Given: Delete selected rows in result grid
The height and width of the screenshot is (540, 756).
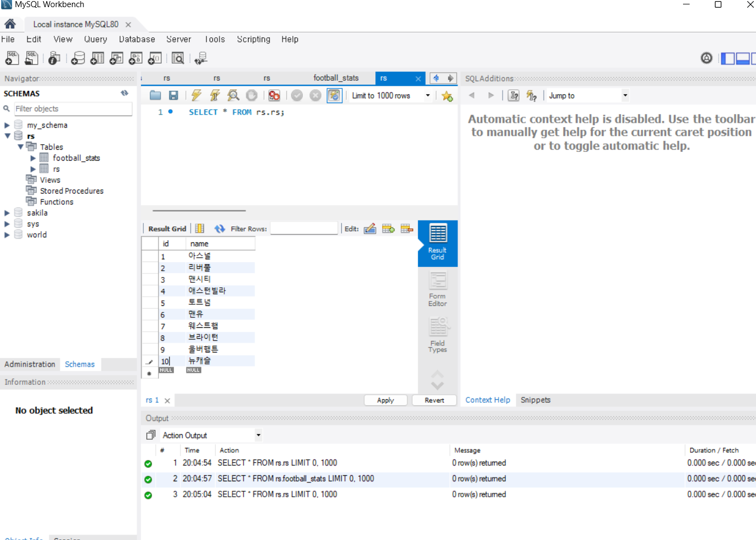Looking at the screenshot, I should (x=407, y=229).
